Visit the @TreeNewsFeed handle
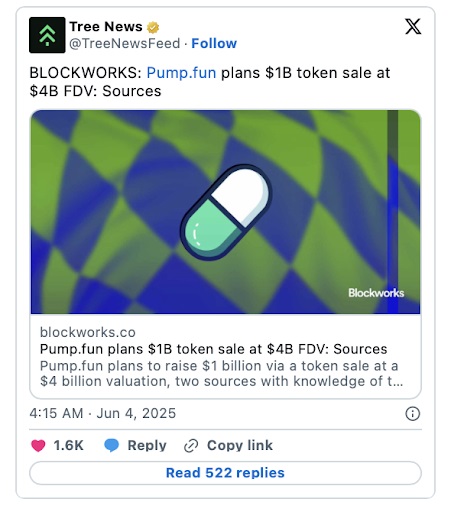451x512 pixels. point(125,43)
